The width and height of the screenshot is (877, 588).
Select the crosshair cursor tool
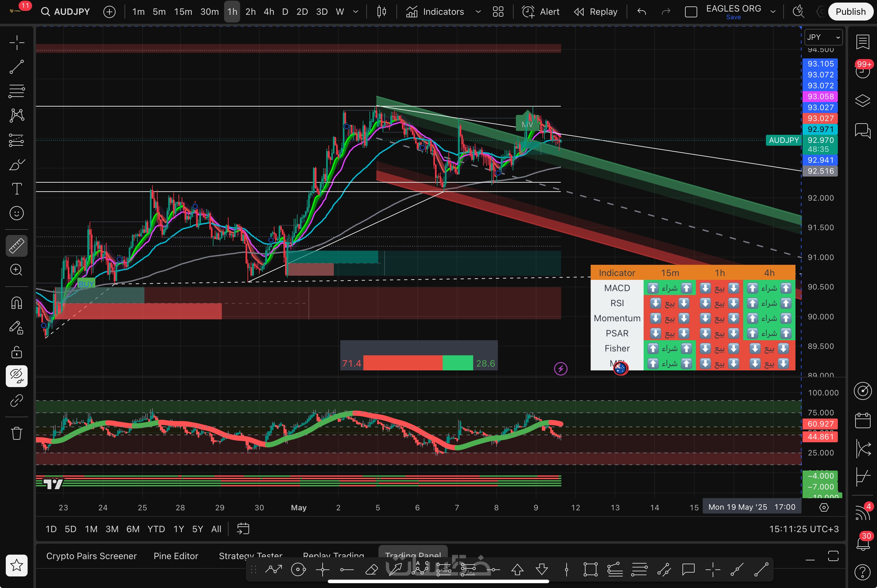tap(16, 43)
